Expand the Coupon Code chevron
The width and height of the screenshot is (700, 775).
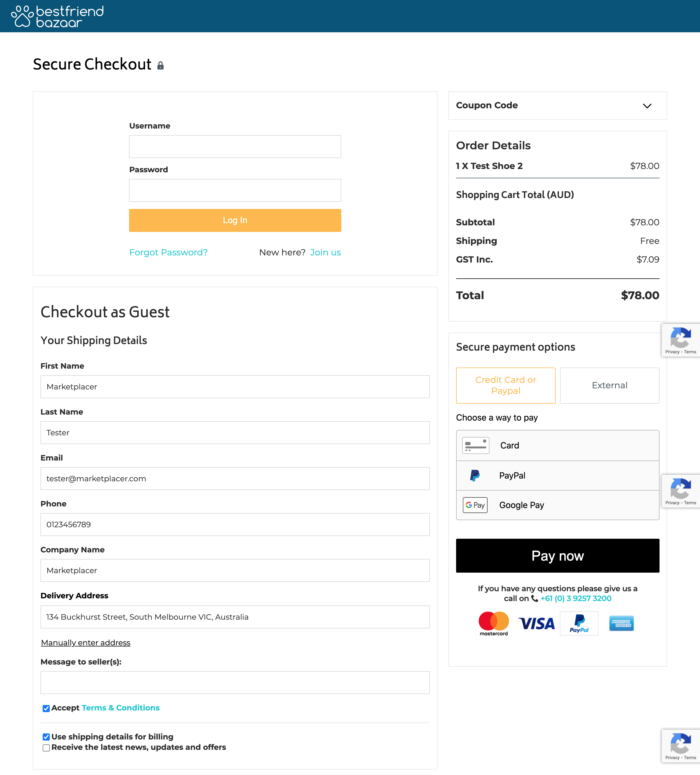(x=647, y=106)
